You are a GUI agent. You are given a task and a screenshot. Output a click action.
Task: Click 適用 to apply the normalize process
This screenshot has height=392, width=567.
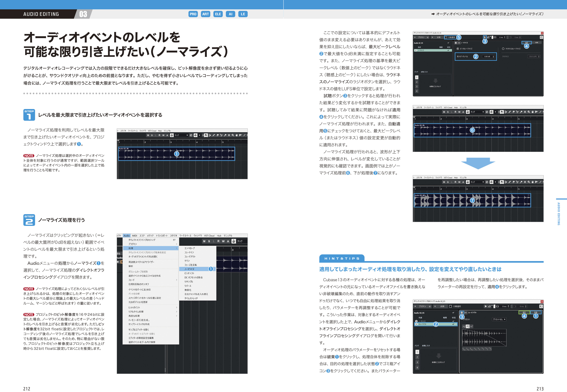(x=527, y=42)
